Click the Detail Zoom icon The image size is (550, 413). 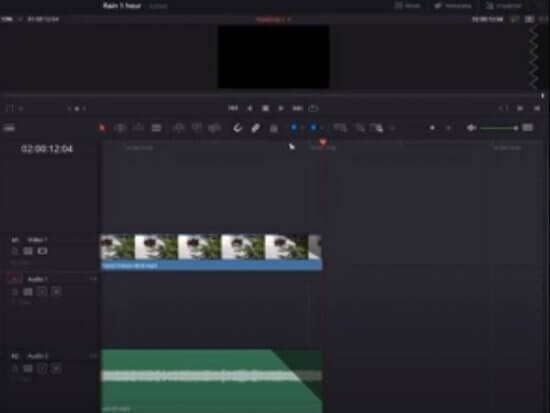(x=359, y=128)
